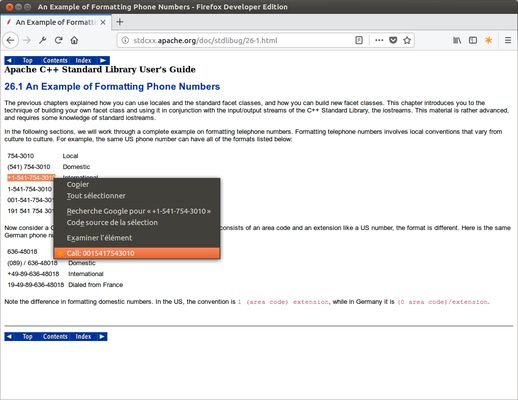Select the An Example of Formatting tab
This screenshot has width=518, height=400.
pyautogui.click(x=56, y=22)
